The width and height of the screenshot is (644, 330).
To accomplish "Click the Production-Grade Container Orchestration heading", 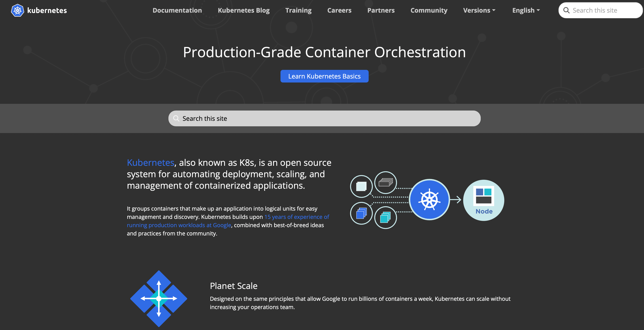I will tap(324, 52).
